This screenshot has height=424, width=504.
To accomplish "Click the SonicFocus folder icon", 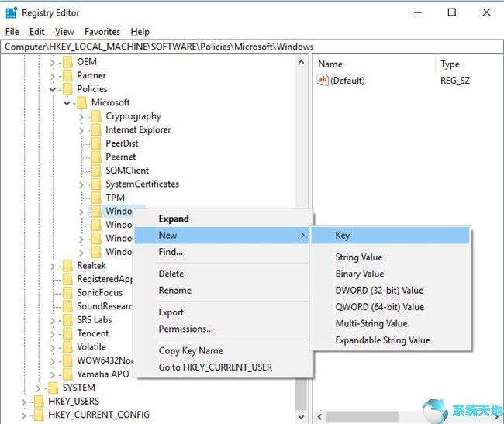I will click(67, 293).
